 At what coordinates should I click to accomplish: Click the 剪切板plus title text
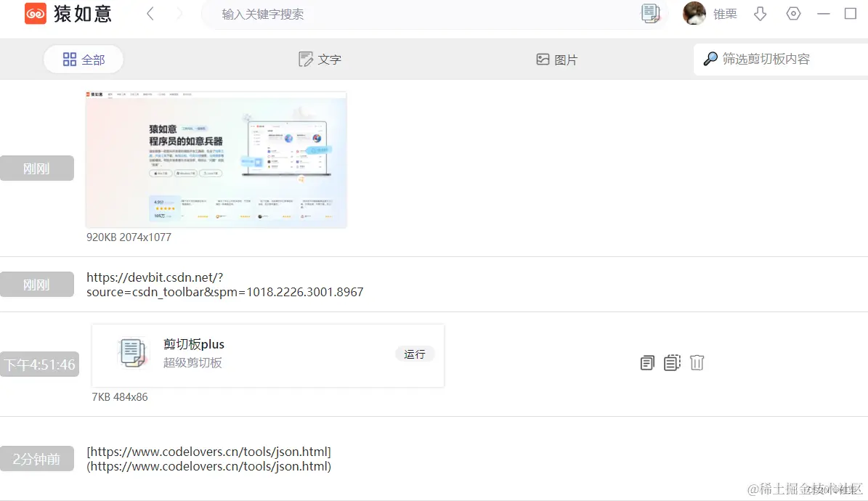click(x=194, y=344)
